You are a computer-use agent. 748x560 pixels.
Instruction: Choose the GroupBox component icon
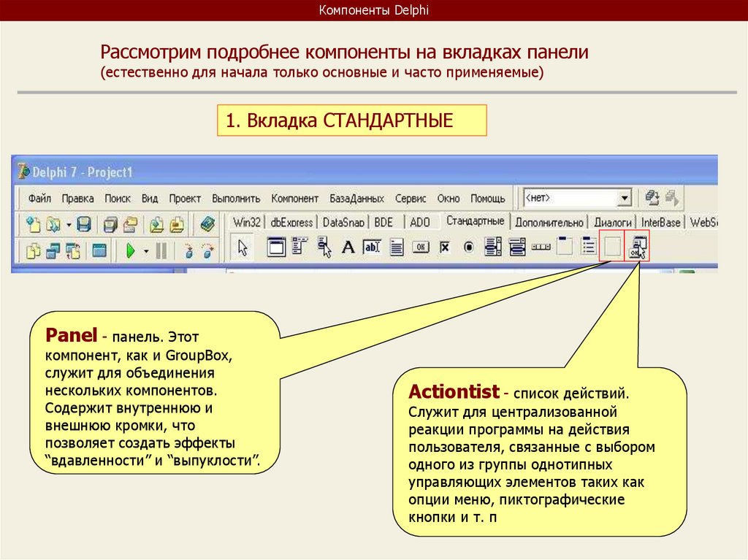click(x=565, y=246)
